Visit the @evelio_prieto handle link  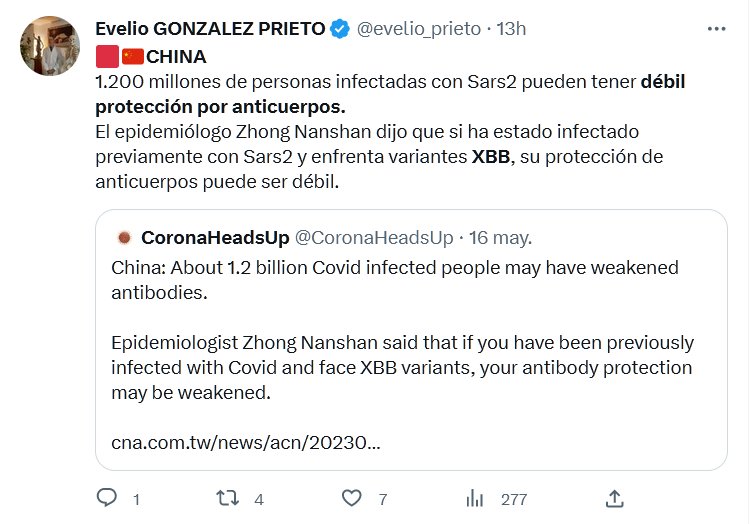pos(419,29)
